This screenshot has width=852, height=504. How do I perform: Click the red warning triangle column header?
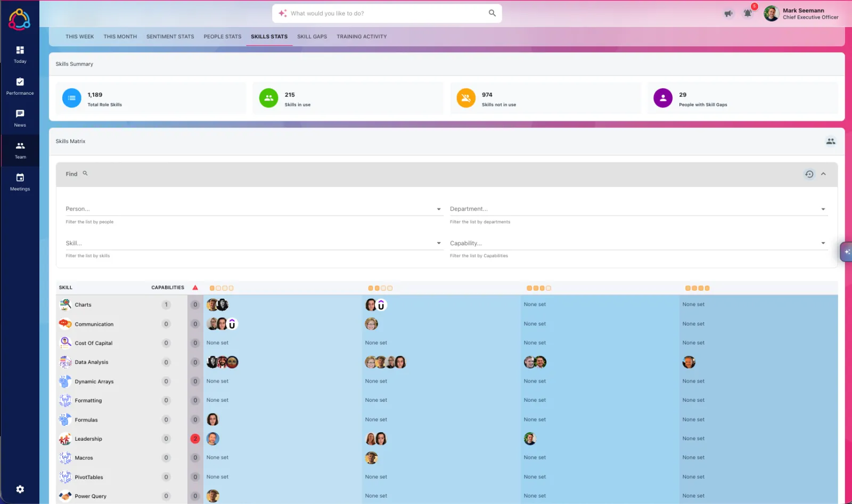point(195,287)
